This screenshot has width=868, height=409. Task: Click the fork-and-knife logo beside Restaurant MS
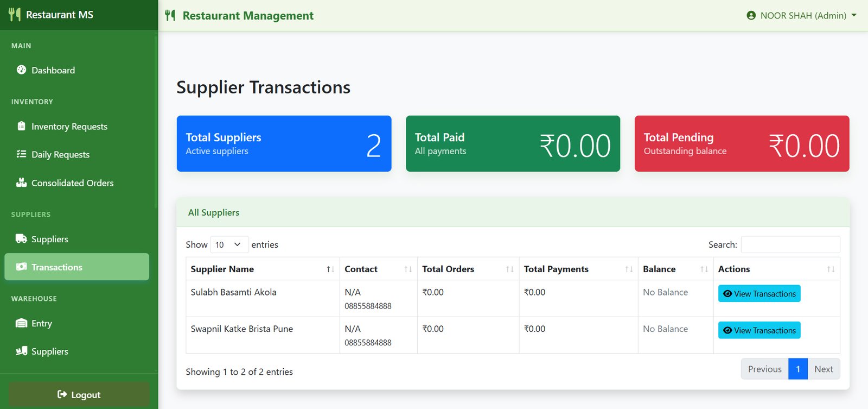(x=15, y=15)
